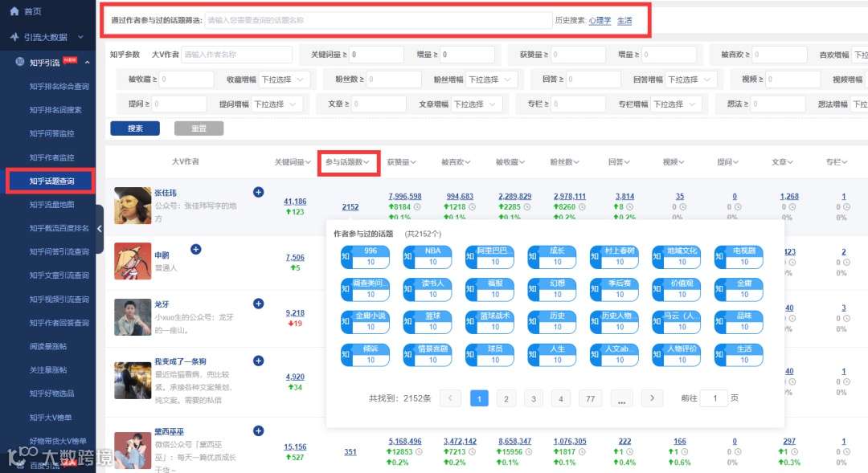Viewport: 868px width, 473px height.
Task: Add author 龙牙 with the plus icon
Action: (x=259, y=304)
